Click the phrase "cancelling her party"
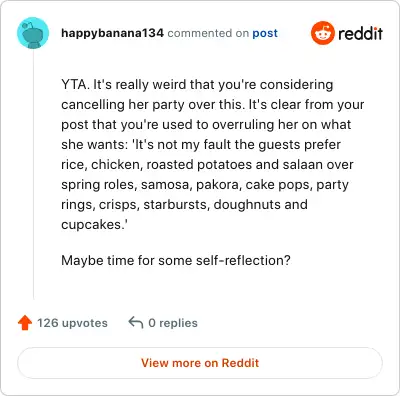The height and width of the screenshot is (396, 400). (123, 105)
